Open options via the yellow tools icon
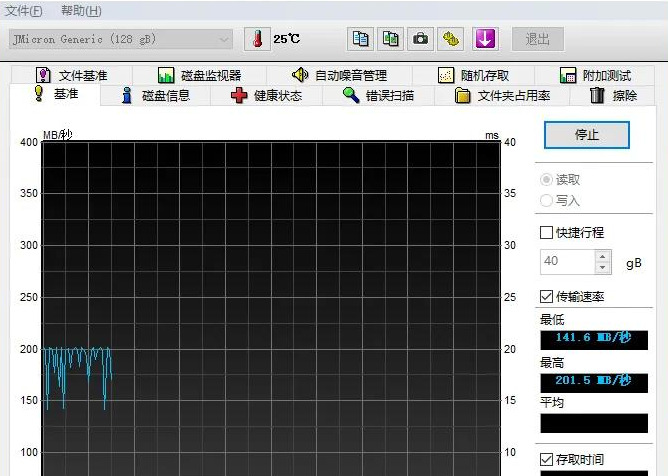This screenshot has height=476, width=668. [451, 39]
